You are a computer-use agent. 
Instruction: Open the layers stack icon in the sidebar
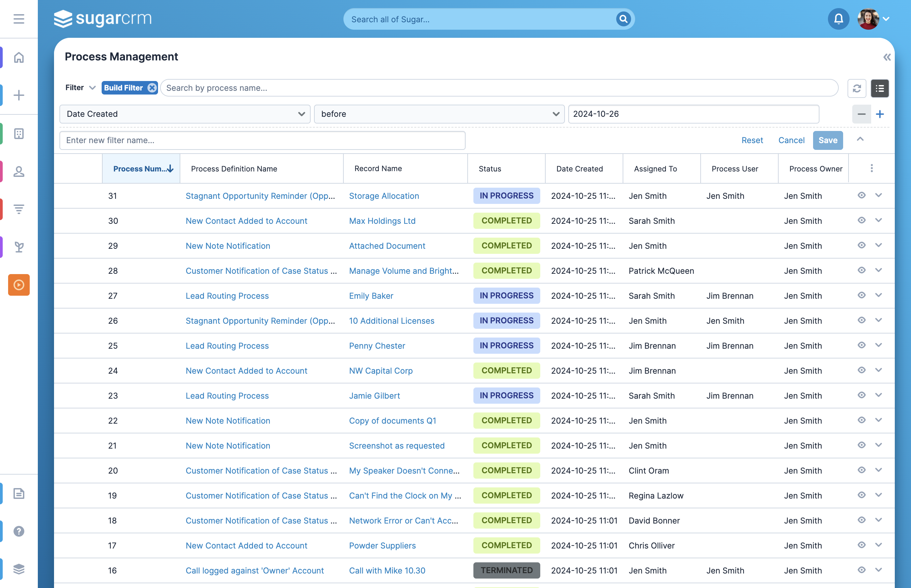point(19,569)
